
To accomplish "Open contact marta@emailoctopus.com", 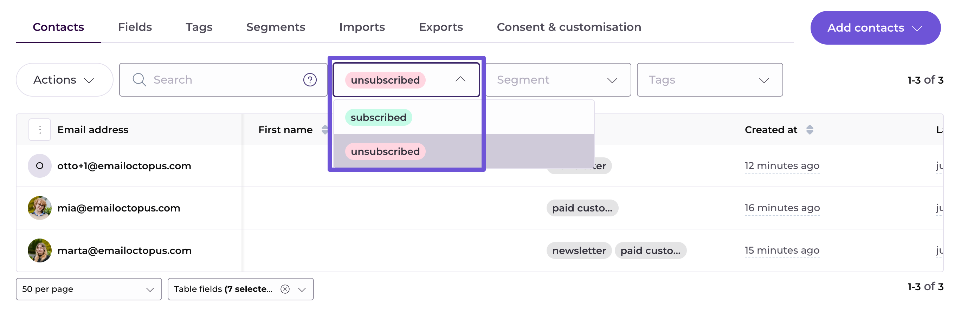I will click(x=124, y=251).
